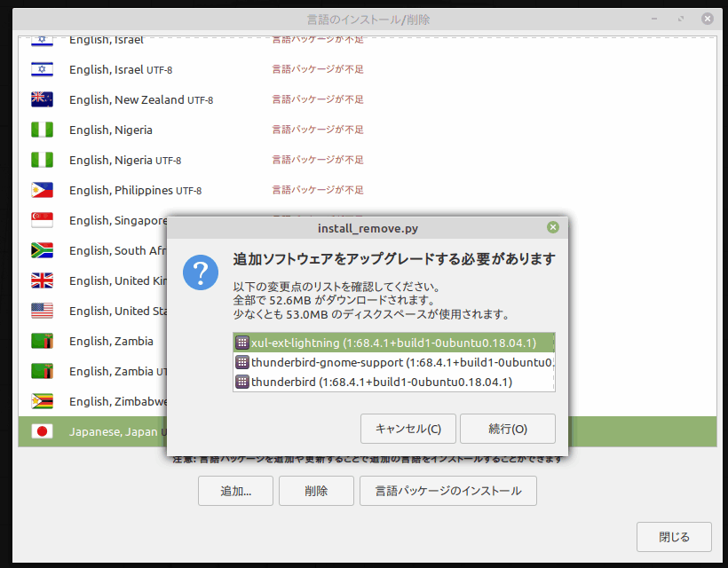Open the 追加 dialog to add a language
The width and height of the screenshot is (728, 568).
[x=235, y=489]
